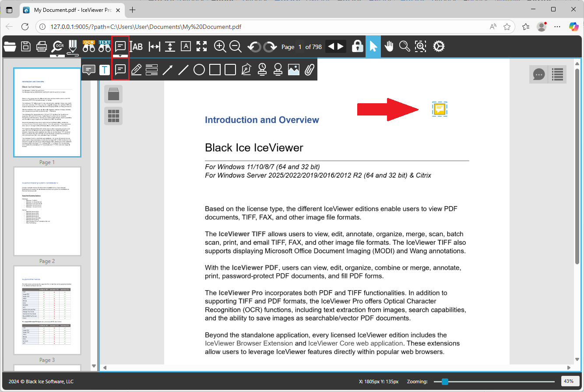Print the document using the printer icon
Image resolution: width=584 pixels, height=392 pixels.
point(42,46)
